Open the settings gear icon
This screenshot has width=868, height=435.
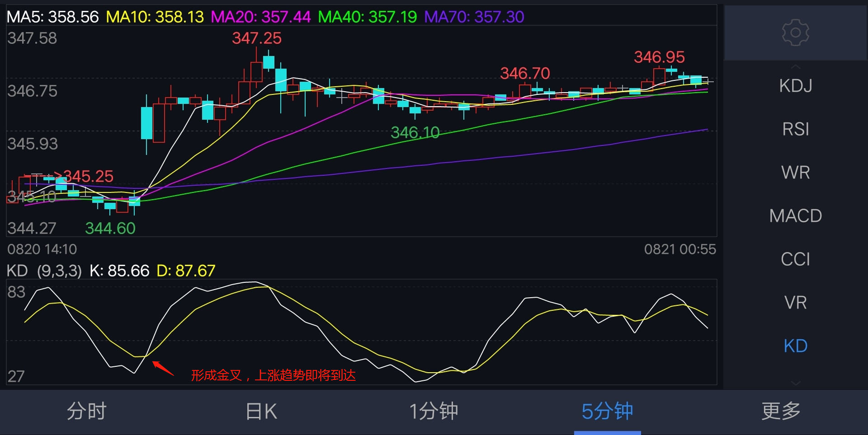pyautogui.click(x=796, y=33)
